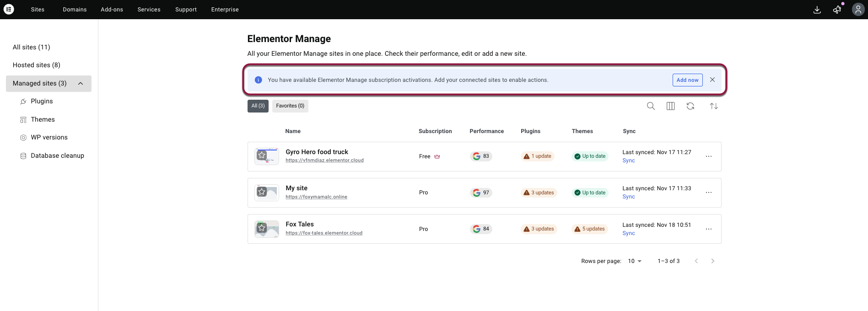Dismiss the subscription activations banner
The width and height of the screenshot is (868, 311).
[x=712, y=80]
